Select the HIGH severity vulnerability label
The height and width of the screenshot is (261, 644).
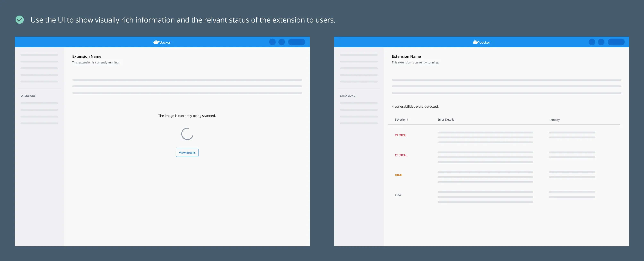point(398,175)
